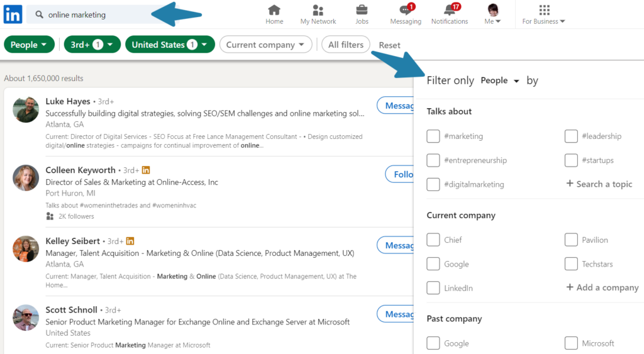This screenshot has height=354, width=644.
Task: Open the Current company filter dropdown
Action: coord(266,45)
